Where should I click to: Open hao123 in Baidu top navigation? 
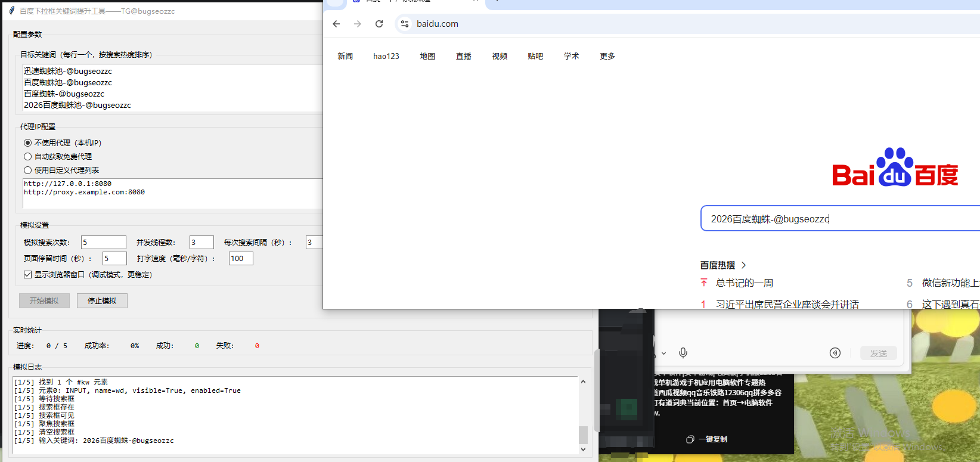click(x=386, y=56)
